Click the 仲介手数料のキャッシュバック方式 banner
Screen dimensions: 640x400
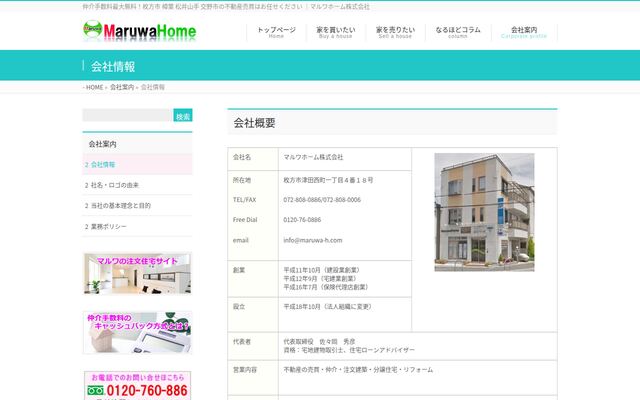[x=138, y=333]
